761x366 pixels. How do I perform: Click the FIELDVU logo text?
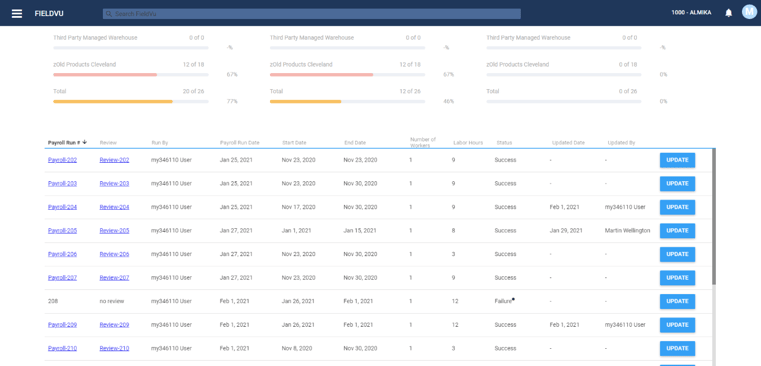[x=49, y=14]
